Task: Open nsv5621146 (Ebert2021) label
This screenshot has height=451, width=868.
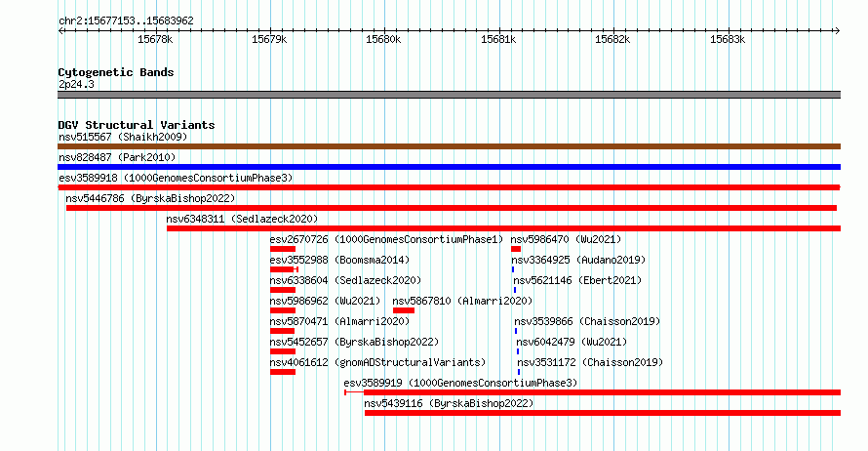Action: (577, 280)
